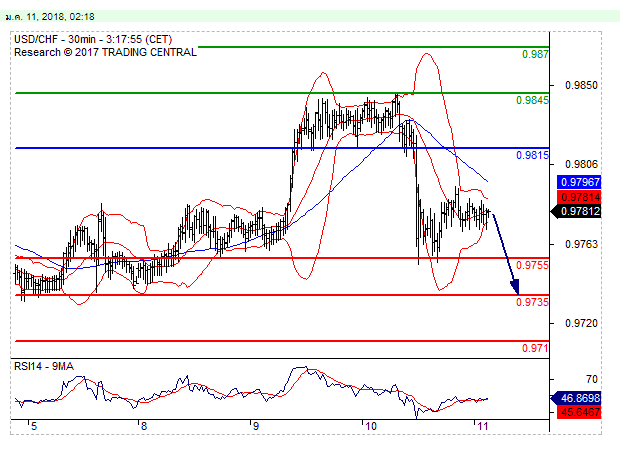Screen dimensions: 620x449
Task: Click date label 5 on the time axis
Action: click(34, 426)
